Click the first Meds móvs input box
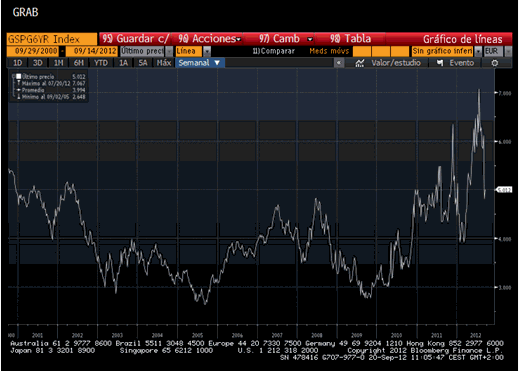Viewport: 519px width, 371px height. click(x=362, y=51)
